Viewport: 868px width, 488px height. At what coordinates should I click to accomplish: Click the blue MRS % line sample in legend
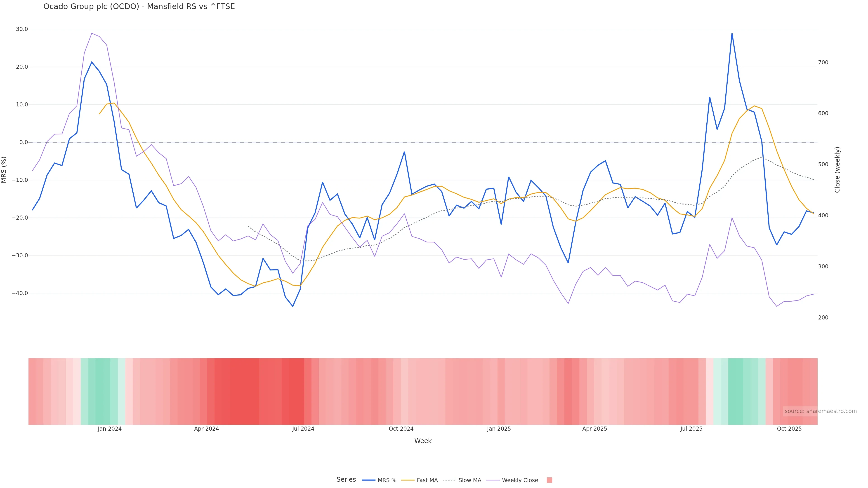click(368, 480)
